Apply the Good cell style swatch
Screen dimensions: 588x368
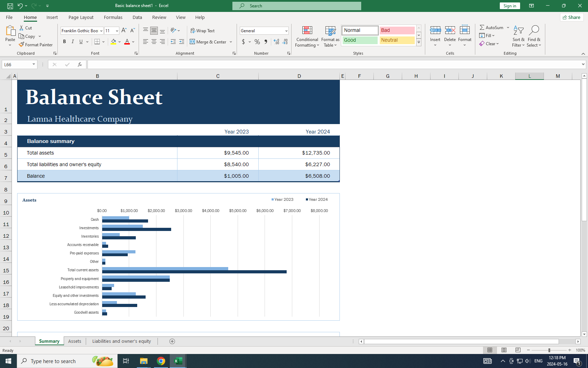360,40
